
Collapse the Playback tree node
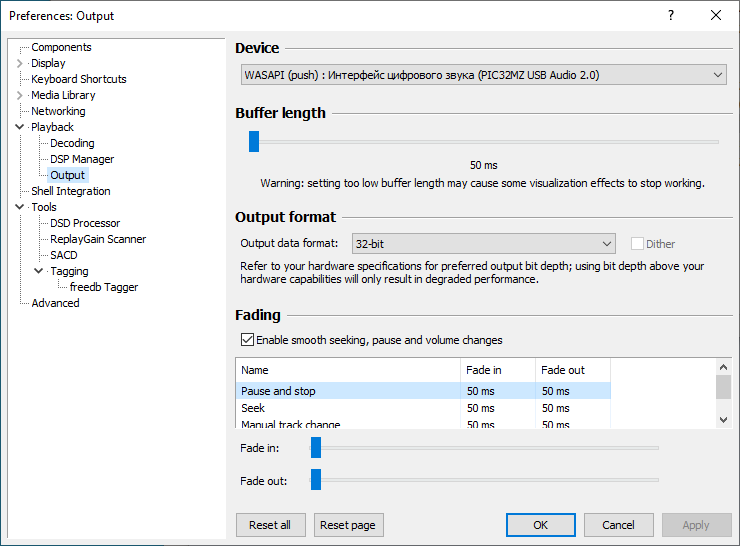[20, 127]
